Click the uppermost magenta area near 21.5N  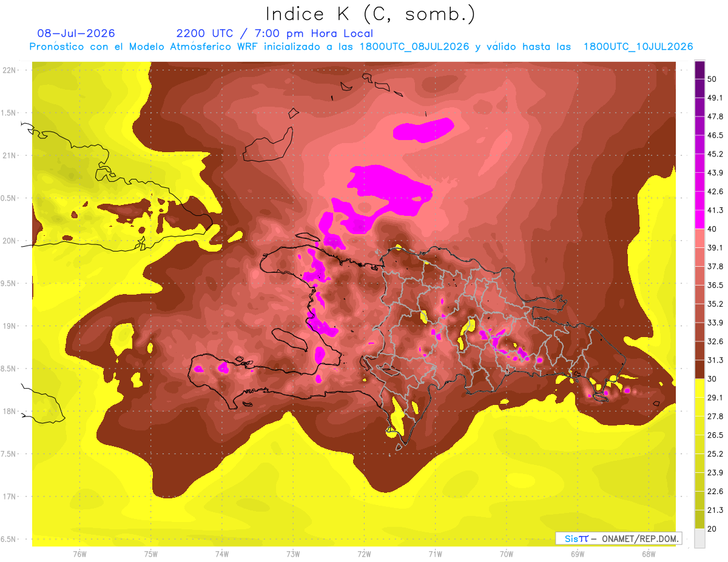tap(423, 129)
